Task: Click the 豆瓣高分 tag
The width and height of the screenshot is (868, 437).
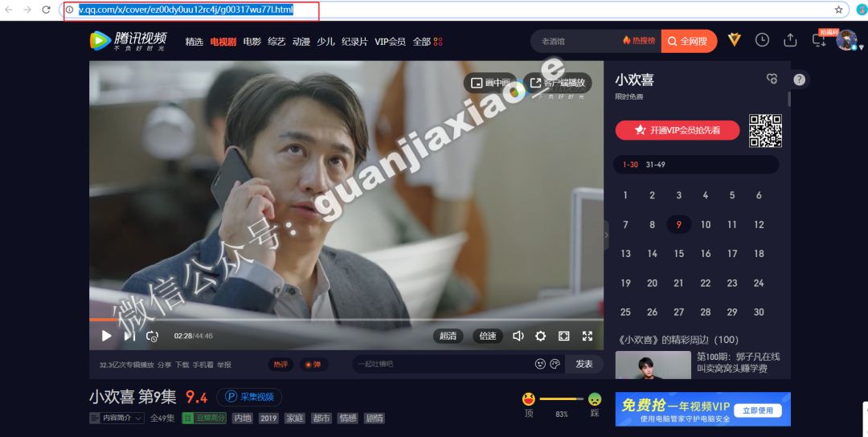Action: tap(204, 418)
